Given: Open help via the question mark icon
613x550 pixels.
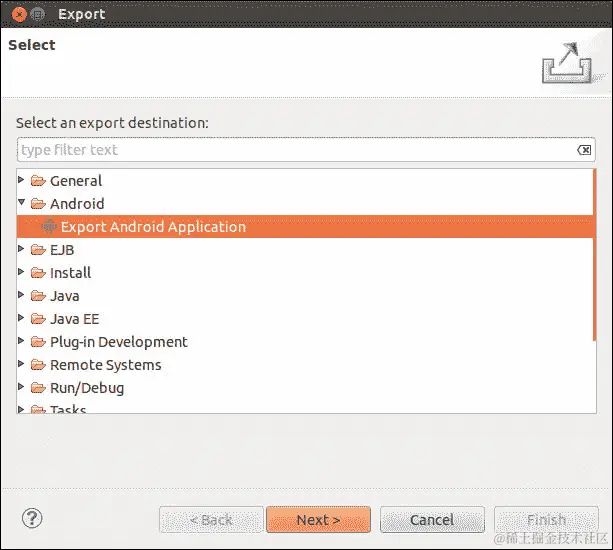Looking at the screenshot, I should [x=32, y=518].
